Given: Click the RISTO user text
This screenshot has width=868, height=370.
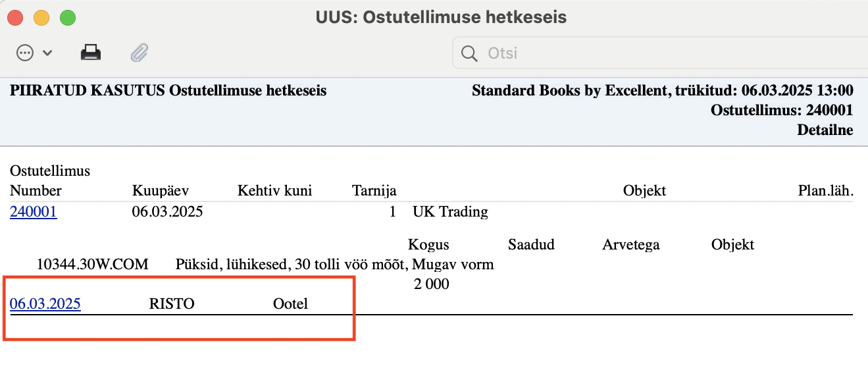Looking at the screenshot, I should tap(172, 304).
